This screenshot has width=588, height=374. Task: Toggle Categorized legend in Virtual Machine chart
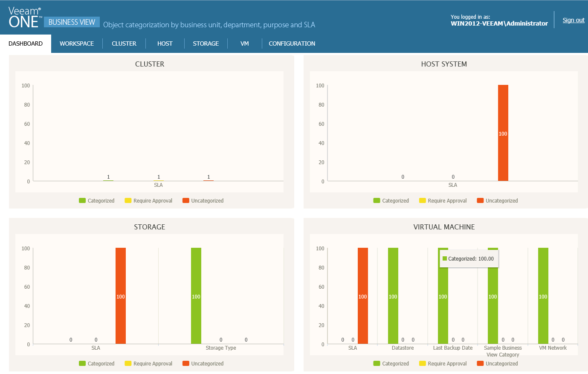(391, 364)
